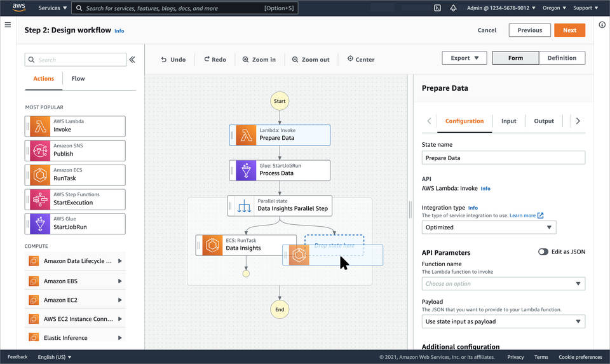Screen dimensions: 610x364
Task: Click the State name input field
Action: pos(503,158)
